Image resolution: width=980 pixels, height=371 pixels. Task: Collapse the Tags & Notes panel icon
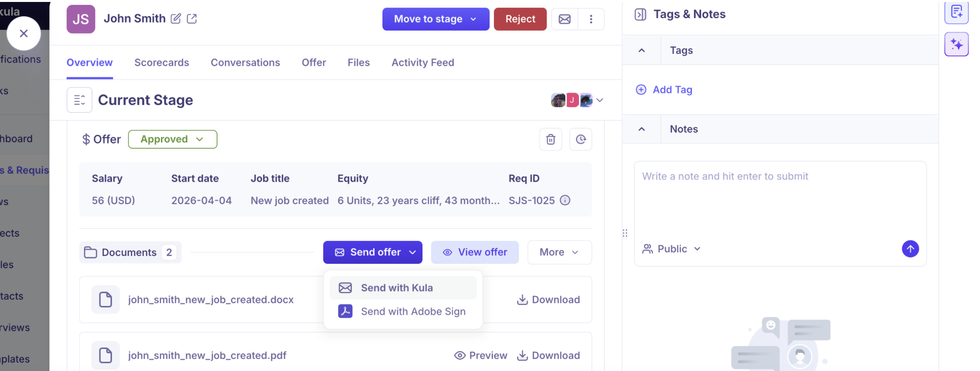click(x=640, y=15)
